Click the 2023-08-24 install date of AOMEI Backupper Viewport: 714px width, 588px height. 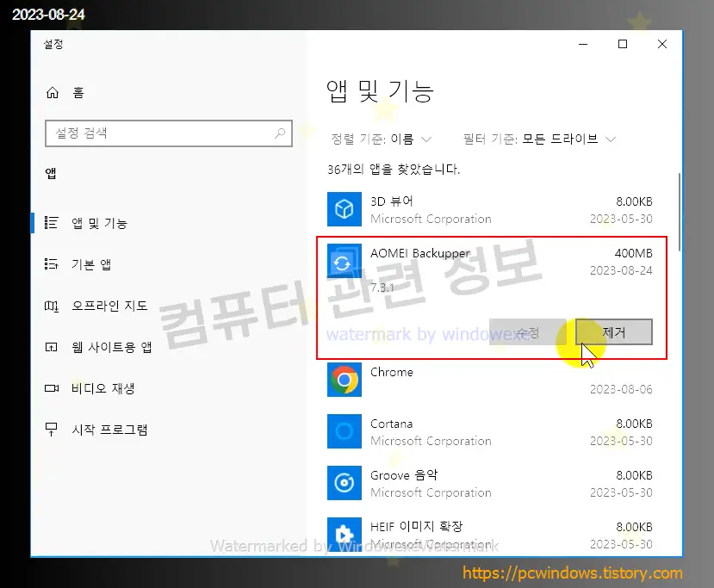621,270
